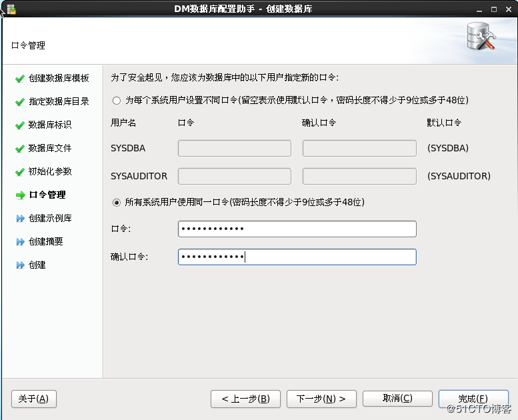518x420 pixels.
Task: Click the (SYSAUDITOR) default password text
Action: coord(459,176)
